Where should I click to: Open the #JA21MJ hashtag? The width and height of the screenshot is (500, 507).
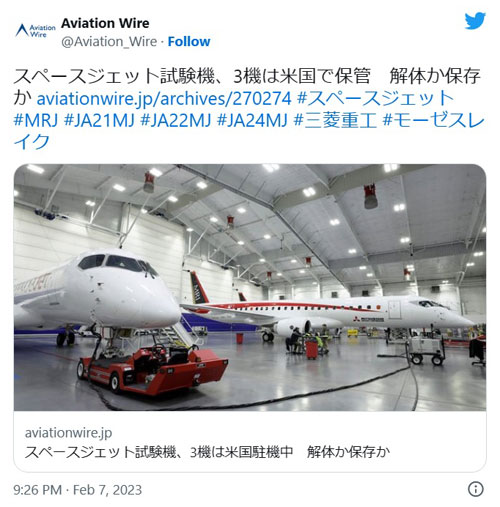(x=99, y=120)
